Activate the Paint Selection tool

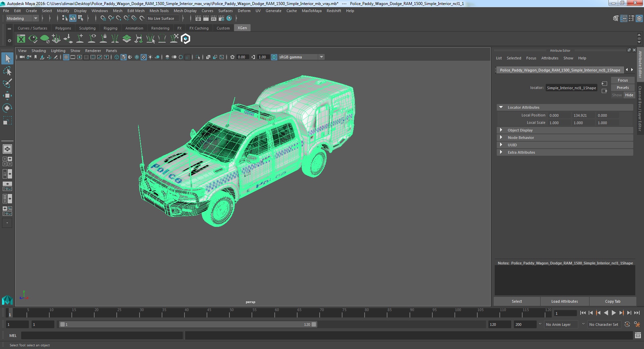pos(7,83)
